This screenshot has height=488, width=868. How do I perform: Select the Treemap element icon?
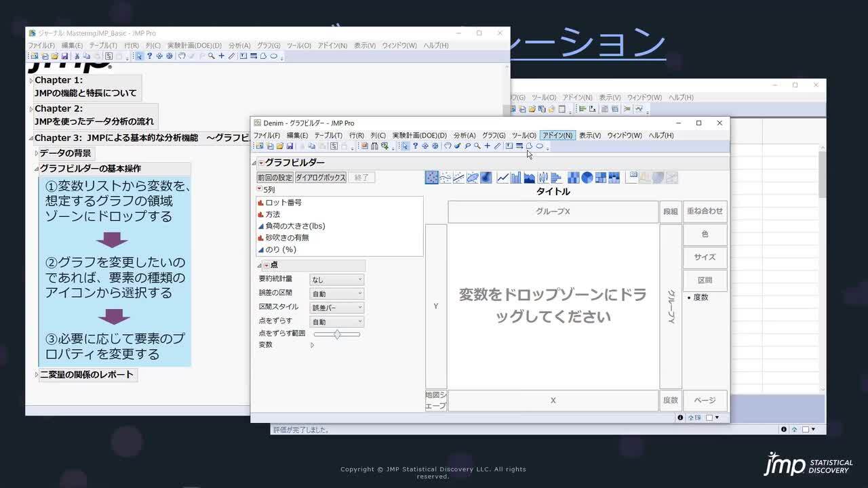click(601, 178)
